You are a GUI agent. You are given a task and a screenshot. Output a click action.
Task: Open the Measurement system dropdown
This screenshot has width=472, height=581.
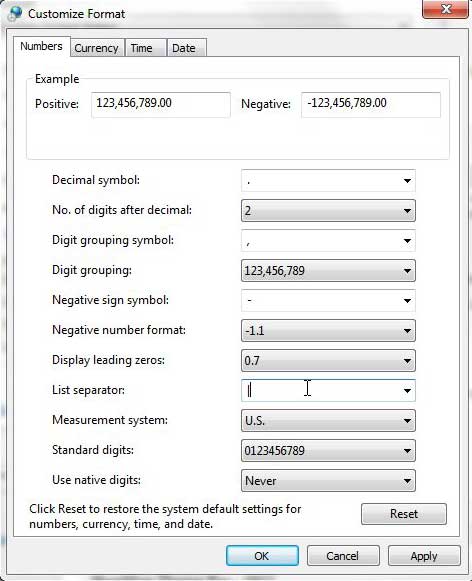pos(328,421)
